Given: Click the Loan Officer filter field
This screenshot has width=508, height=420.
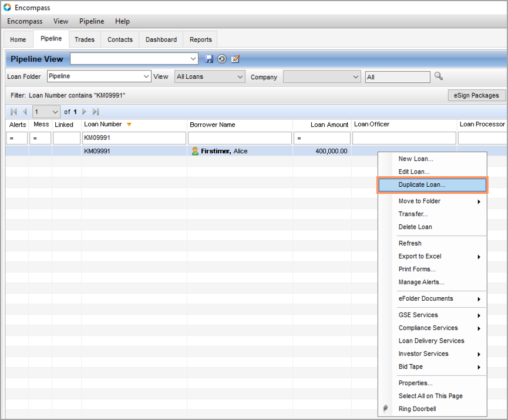Looking at the screenshot, I should [x=404, y=138].
